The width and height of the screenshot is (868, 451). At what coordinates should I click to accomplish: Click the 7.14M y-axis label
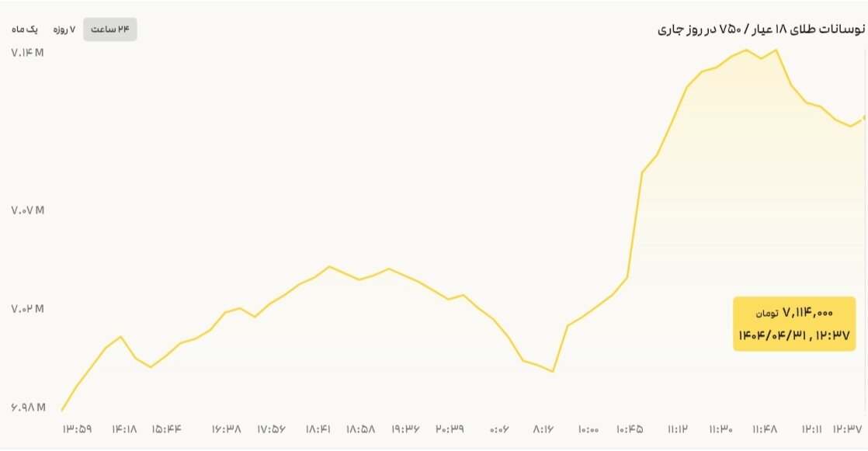click(x=27, y=53)
